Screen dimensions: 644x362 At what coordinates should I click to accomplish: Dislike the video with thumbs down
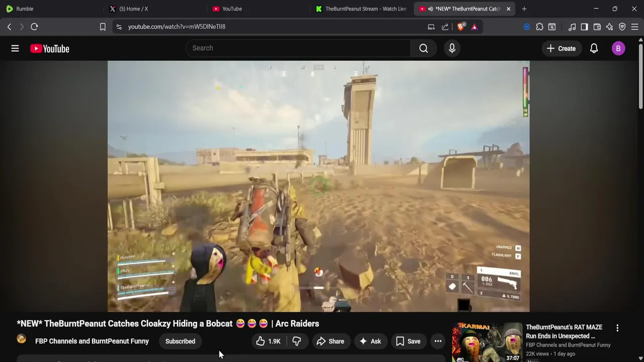click(x=297, y=341)
